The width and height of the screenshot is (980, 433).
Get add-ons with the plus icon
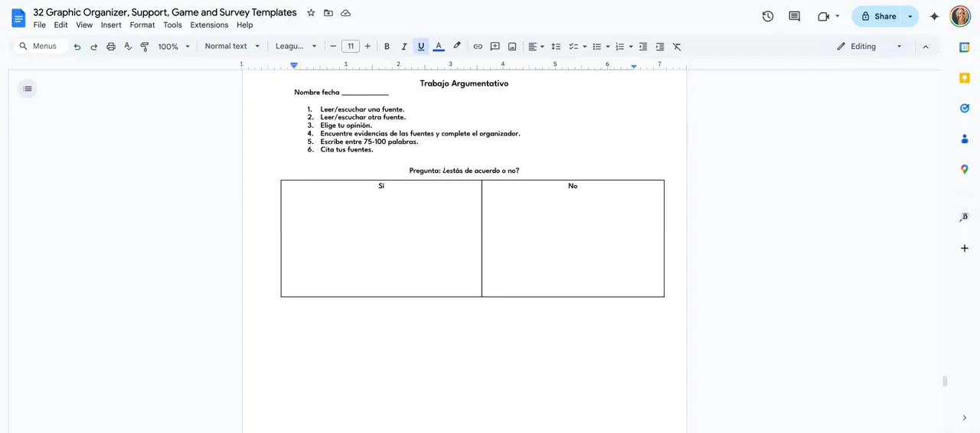pos(965,249)
